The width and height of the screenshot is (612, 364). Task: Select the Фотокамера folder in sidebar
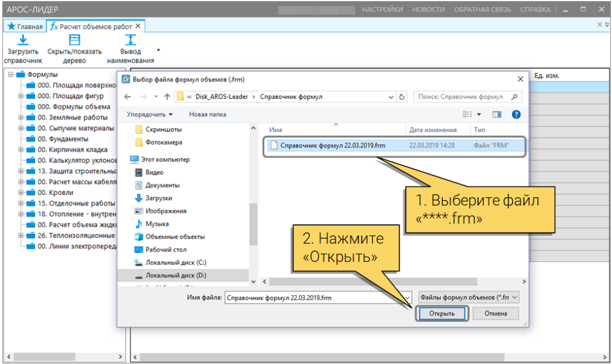click(x=158, y=142)
